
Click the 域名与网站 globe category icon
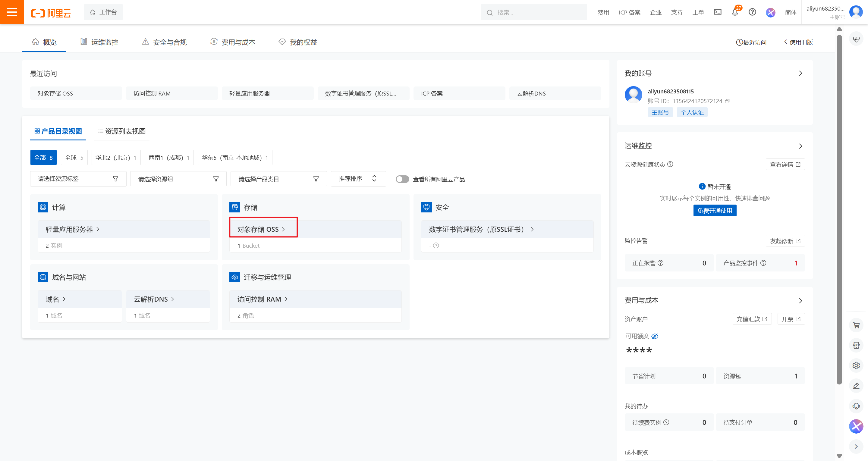[43, 277]
